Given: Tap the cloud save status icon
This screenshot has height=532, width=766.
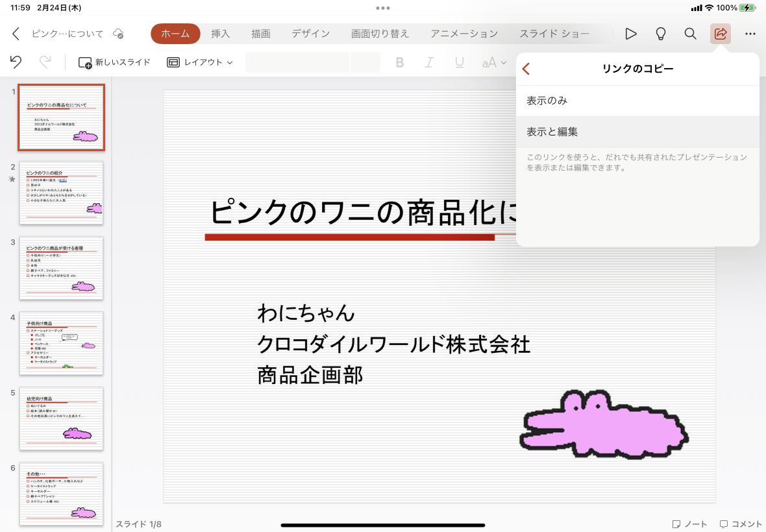Looking at the screenshot, I should 118,34.
